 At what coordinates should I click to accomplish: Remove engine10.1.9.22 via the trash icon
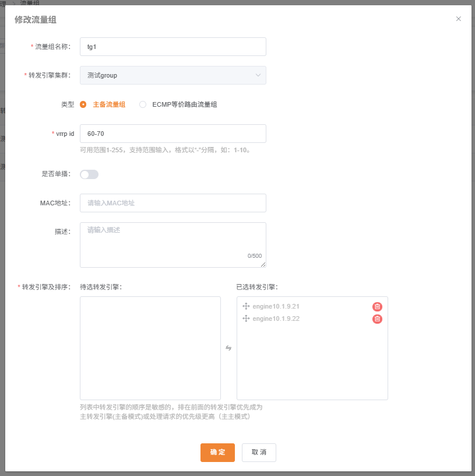click(x=377, y=318)
